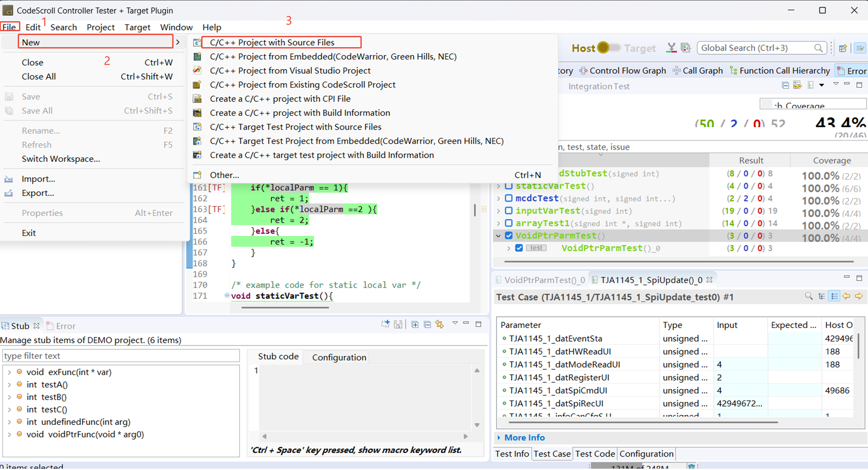Open the Control Flow Graph view
Image resolution: width=868 pixels, height=470 pixels.
tap(623, 71)
